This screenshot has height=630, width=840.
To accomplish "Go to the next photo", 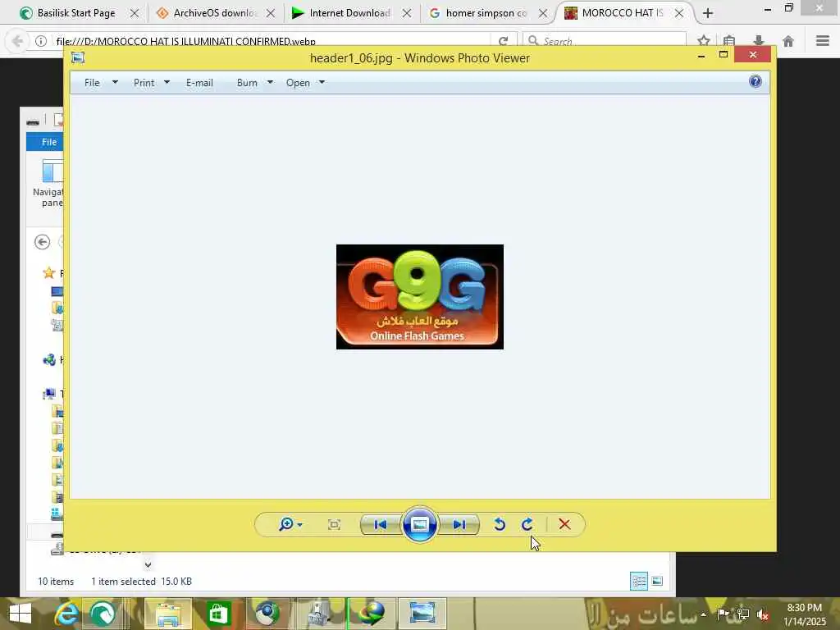I will pyautogui.click(x=459, y=524).
